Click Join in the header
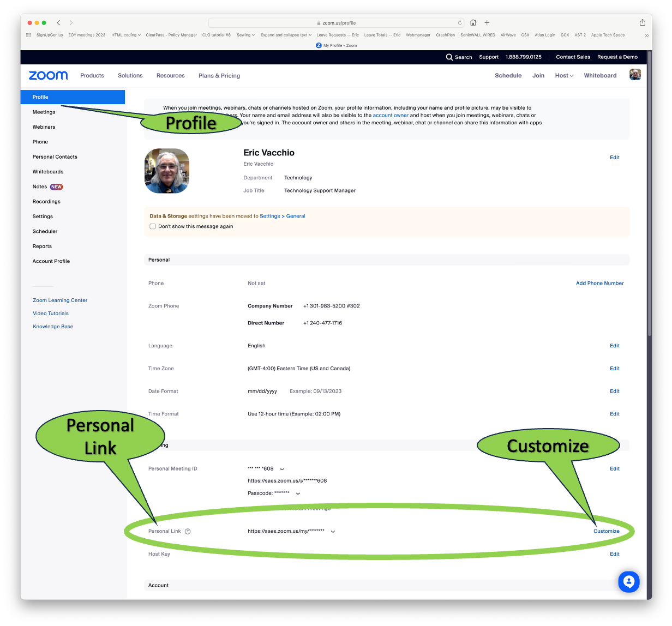 click(x=538, y=76)
